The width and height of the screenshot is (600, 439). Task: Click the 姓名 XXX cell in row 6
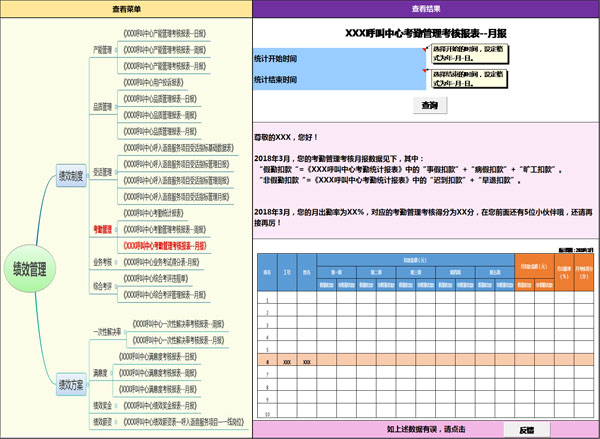(307, 362)
